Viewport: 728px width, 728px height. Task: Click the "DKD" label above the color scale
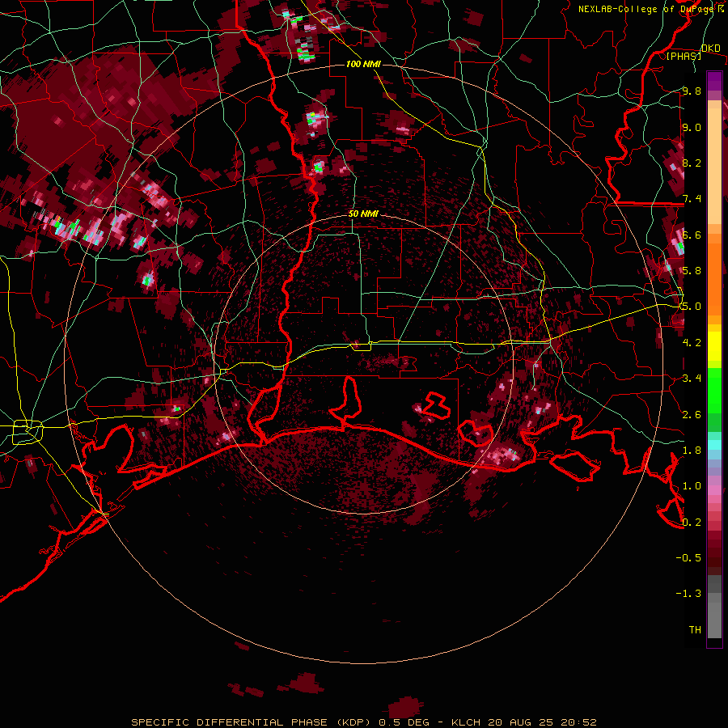(x=710, y=49)
